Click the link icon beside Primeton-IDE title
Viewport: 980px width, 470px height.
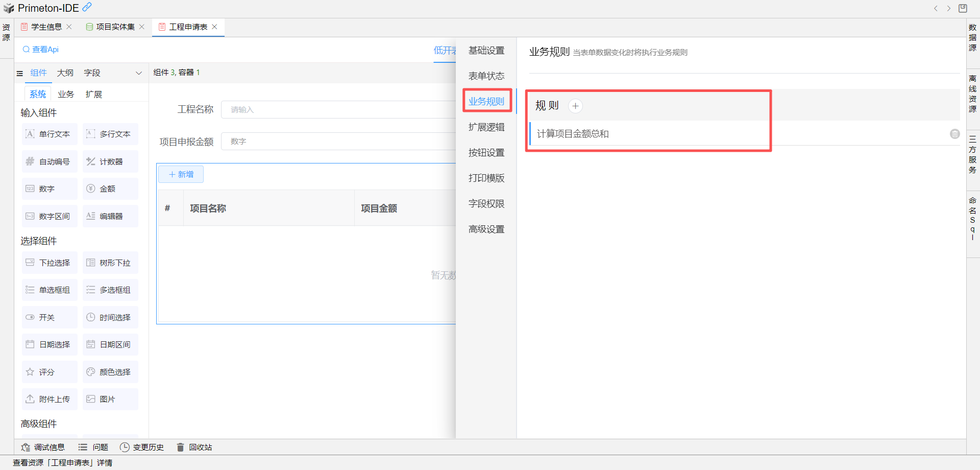tap(87, 7)
